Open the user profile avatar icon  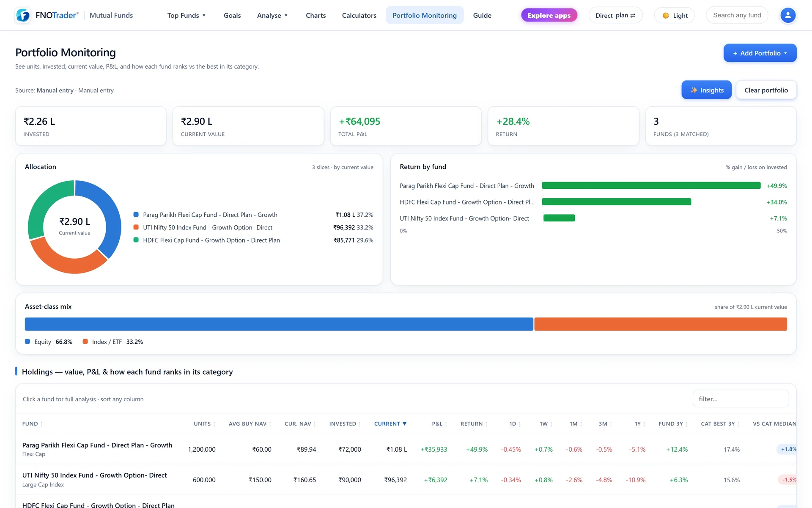pos(787,15)
